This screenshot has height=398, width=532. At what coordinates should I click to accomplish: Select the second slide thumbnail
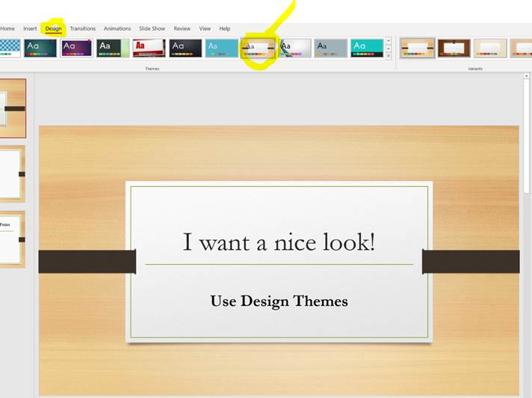pos(12,174)
